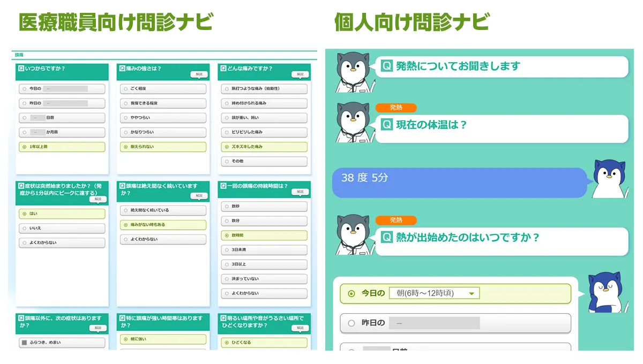Image resolution: width=643 pixels, height=364 pixels.
Task: Open the gray dropdown next to 昨日の in fever panel
Action: pos(434,323)
